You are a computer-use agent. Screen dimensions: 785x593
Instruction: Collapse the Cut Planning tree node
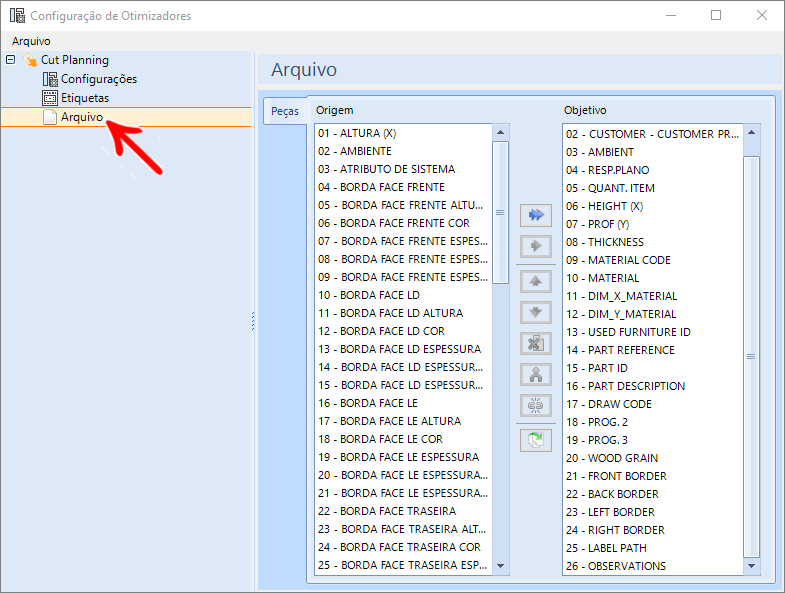tap(11, 60)
